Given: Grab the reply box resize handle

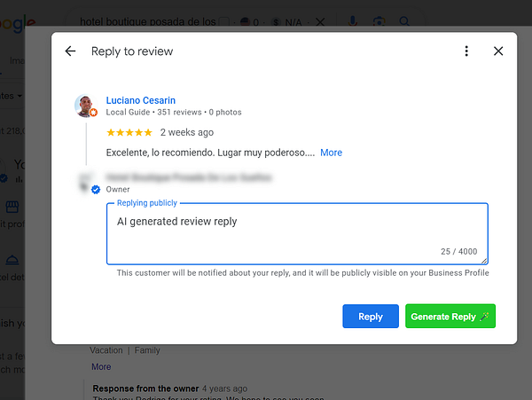Looking at the screenshot, I should [484, 261].
